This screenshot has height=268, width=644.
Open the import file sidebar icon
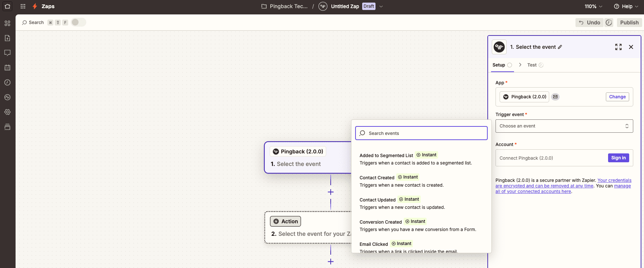pyautogui.click(x=7, y=38)
